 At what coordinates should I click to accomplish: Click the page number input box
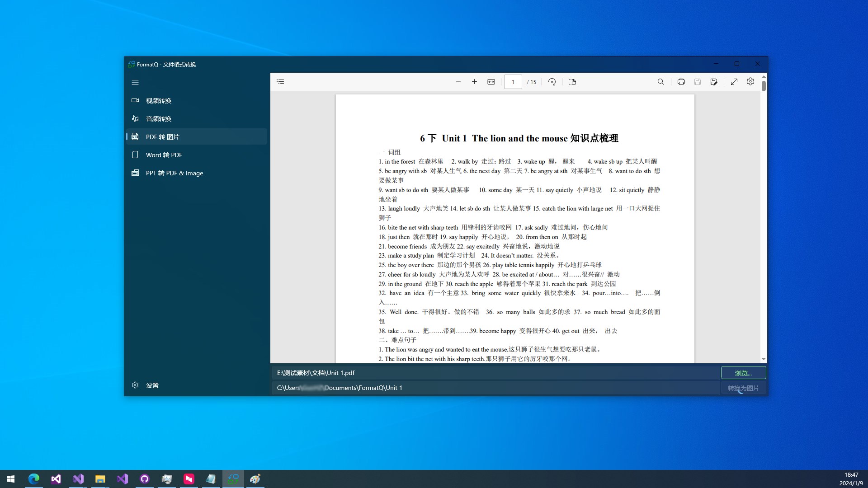513,82
